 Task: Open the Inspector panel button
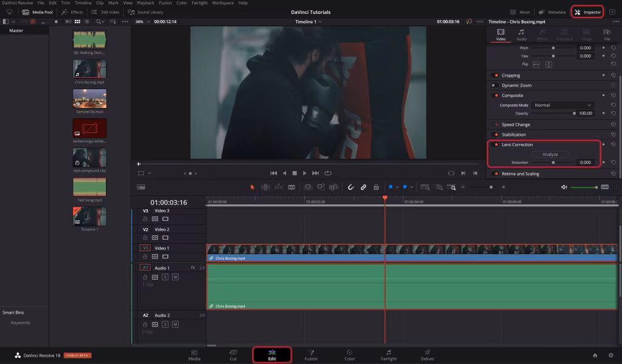coord(587,12)
